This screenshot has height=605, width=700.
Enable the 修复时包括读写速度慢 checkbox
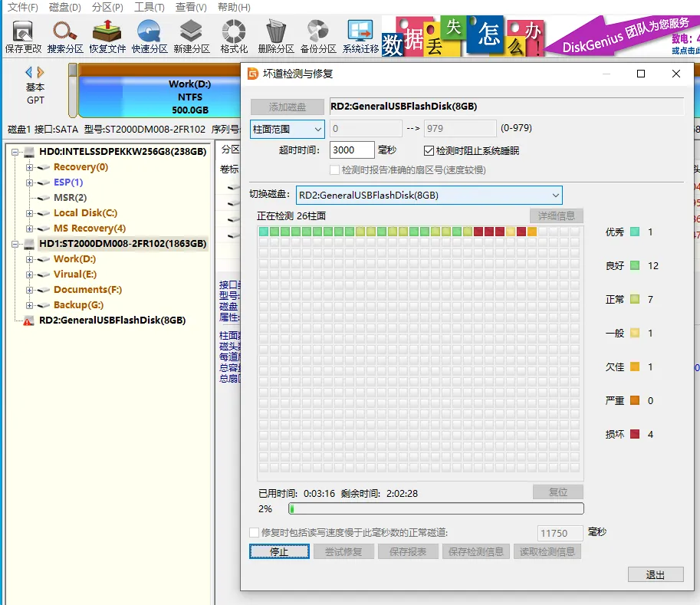pyautogui.click(x=254, y=532)
